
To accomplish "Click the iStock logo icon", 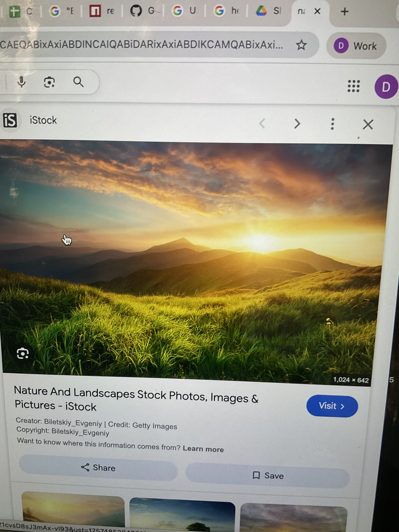I will pos(10,120).
